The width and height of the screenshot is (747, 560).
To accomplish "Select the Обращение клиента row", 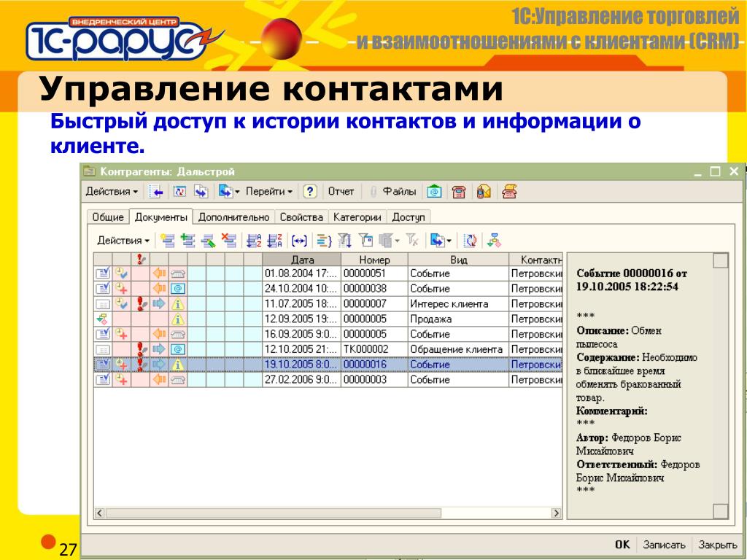I will click(328, 349).
